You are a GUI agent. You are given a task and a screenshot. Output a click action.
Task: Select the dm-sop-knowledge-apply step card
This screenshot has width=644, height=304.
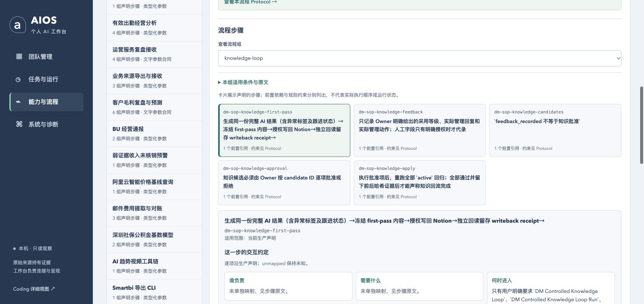420,183
